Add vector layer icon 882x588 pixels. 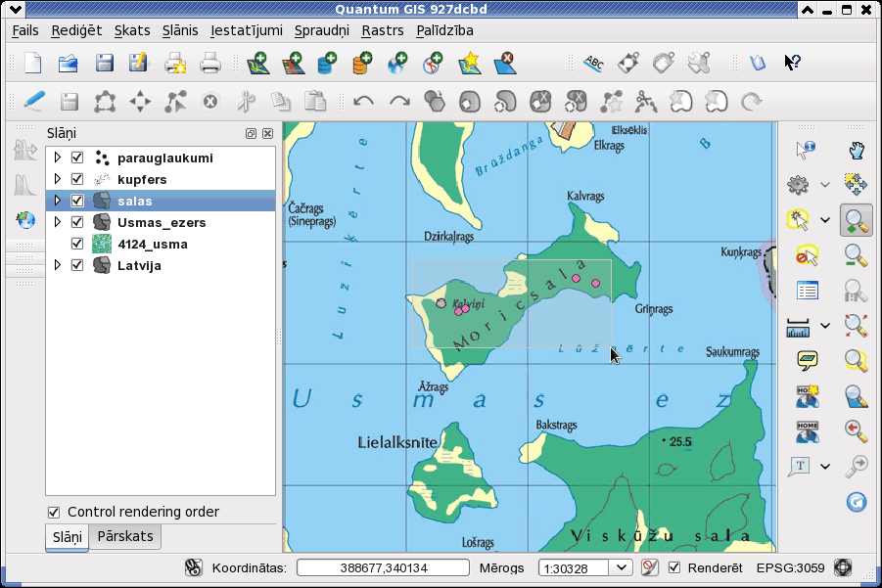(258, 63)
